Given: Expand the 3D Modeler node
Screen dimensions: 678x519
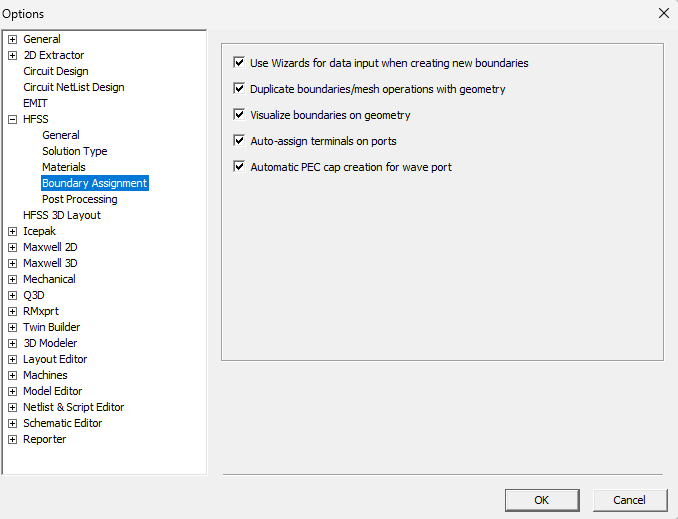Looking at the screenshot, I should 13,343.
